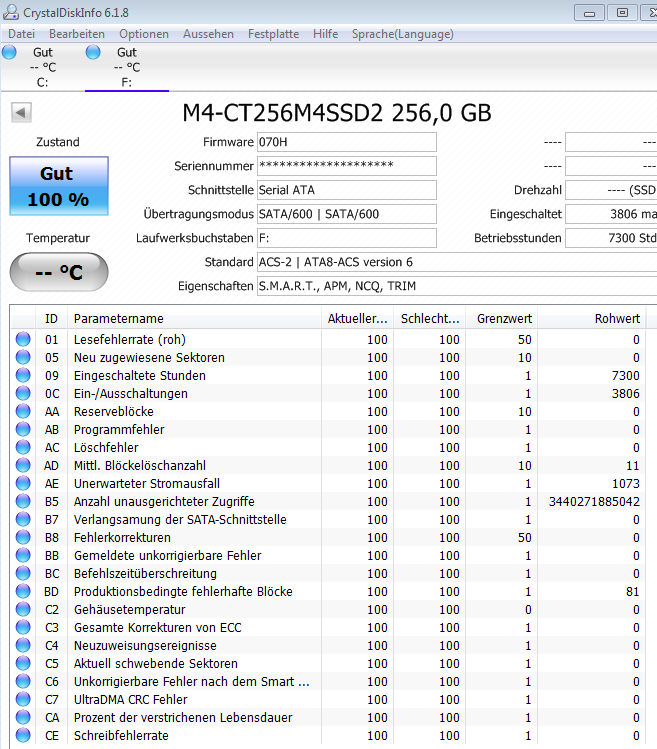The height and width of the screenshot is (749, 657).
Task: Click the previous disk arrow button
Action: tap(21, 113)
